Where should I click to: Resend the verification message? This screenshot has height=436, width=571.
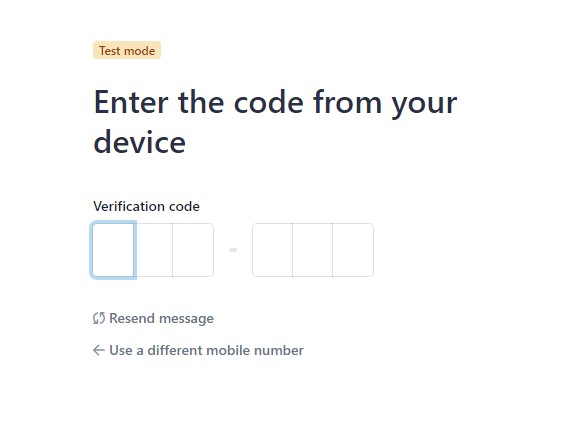153,318
